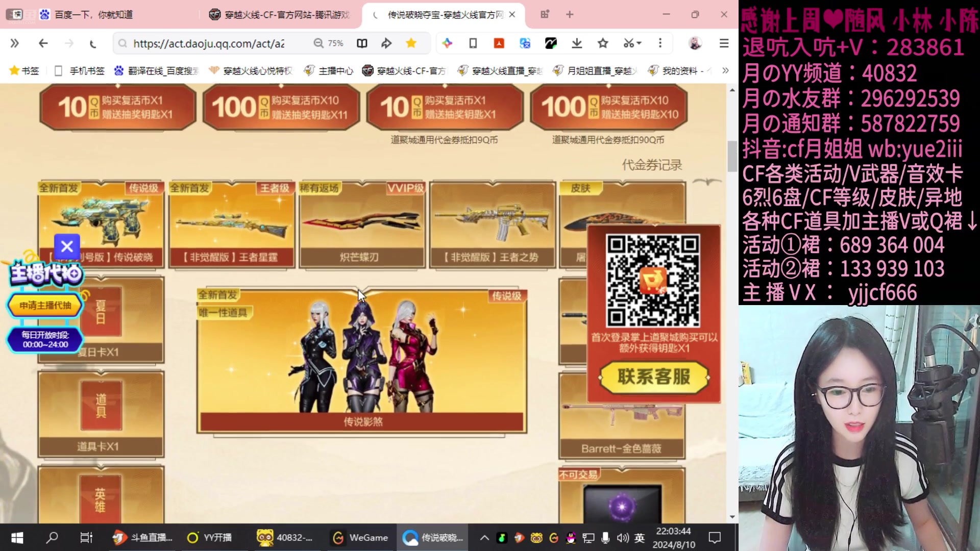Image resolution: width=980 pixels, height=551 pixels.
Task: Open the downloads icon
Action: [577, 43]
